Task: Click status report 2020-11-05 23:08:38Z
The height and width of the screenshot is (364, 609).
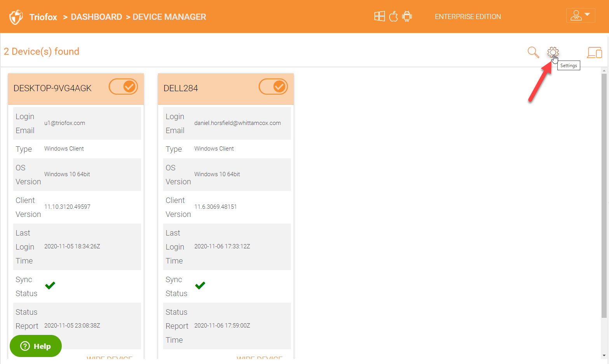Action: click(x=72, y=326)
